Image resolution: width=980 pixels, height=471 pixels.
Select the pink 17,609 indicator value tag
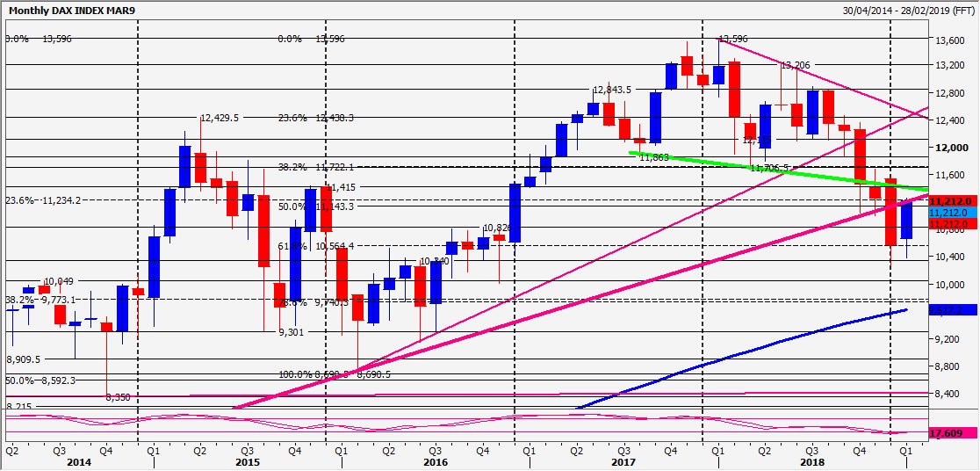[x=953, y=432]
